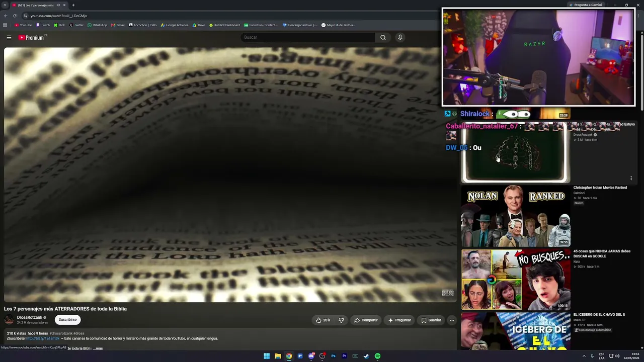Open the Kick bookmark
644x362 pixels.
click(59, 25)
